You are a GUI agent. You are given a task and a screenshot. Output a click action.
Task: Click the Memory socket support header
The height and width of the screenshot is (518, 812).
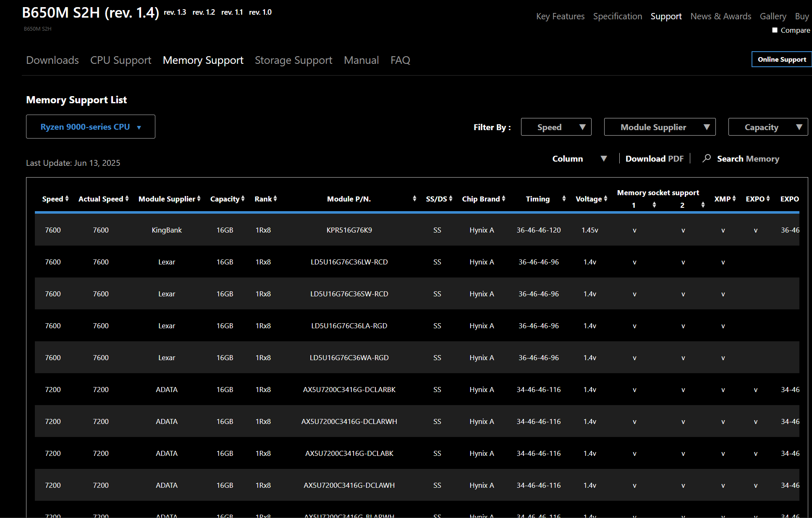pyautogui.click(x=658, y=193)
